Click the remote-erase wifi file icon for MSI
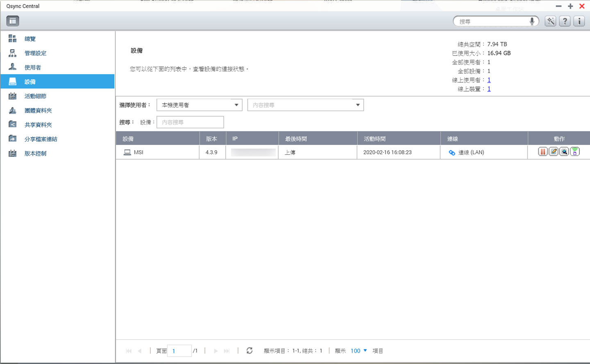This screenshot has height=364, width=590. 575,152
